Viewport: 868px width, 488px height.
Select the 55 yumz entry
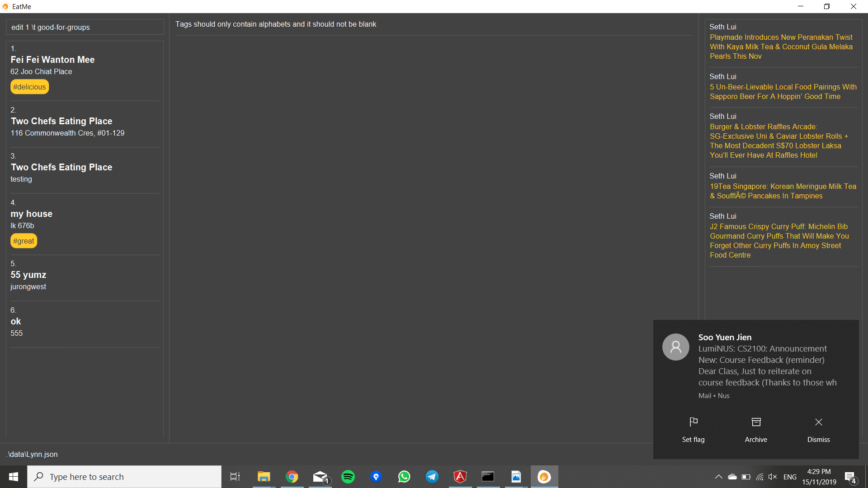pos(85,278)
